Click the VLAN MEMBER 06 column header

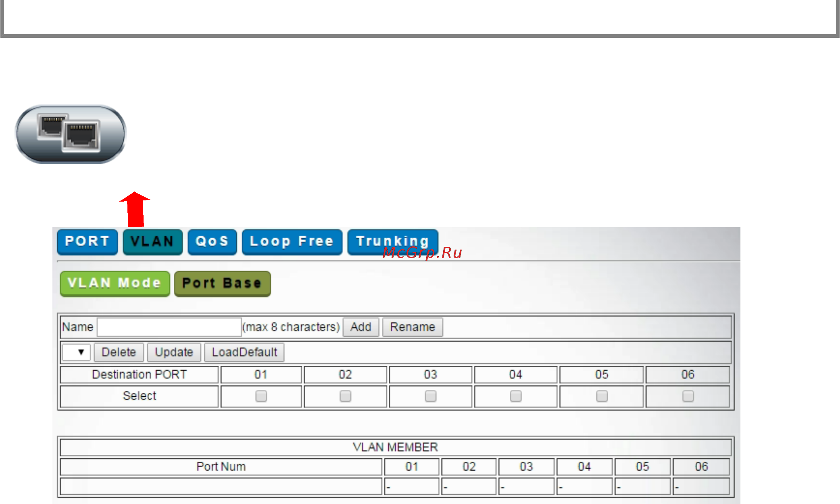tap(701, 467)
